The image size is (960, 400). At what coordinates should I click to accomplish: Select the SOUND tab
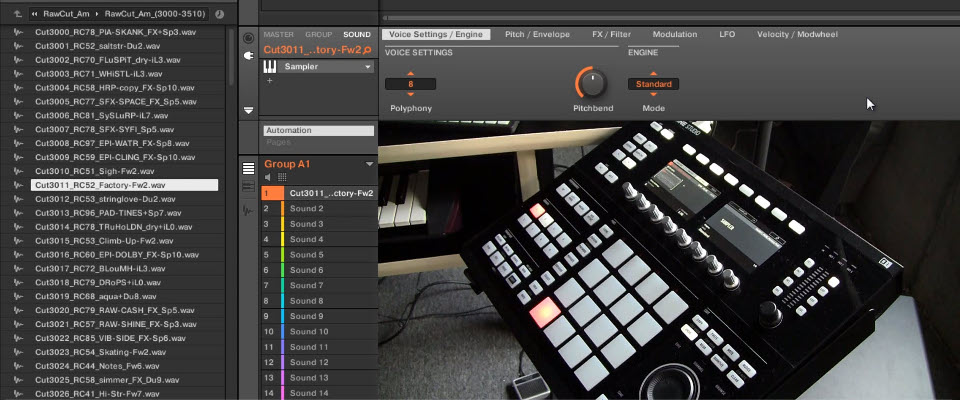357,35
